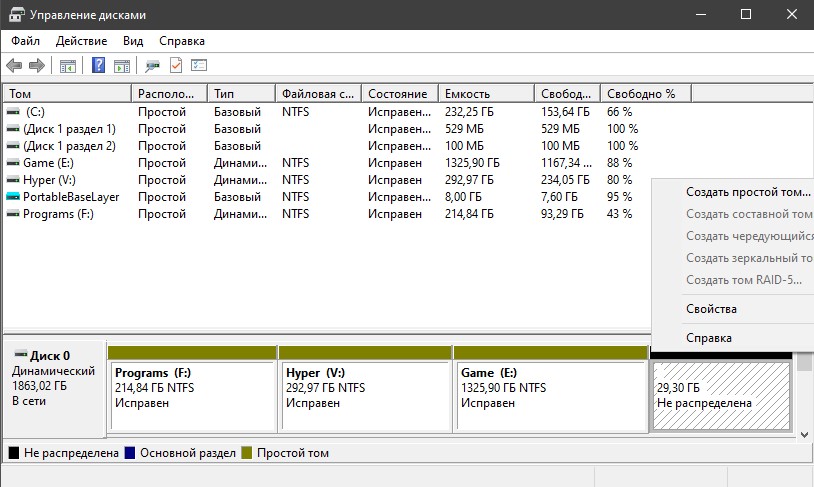Click the Disk Management title bar icon

coord(17,15)
